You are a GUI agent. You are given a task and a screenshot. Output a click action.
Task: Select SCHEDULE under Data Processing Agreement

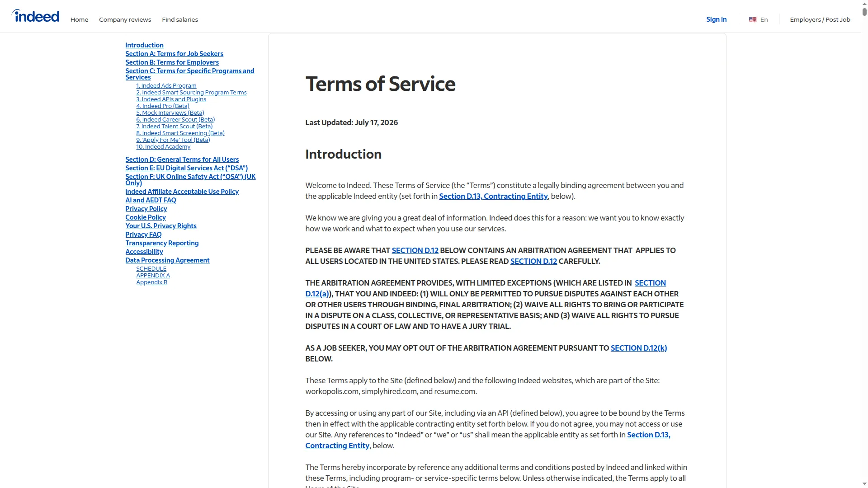151,269
